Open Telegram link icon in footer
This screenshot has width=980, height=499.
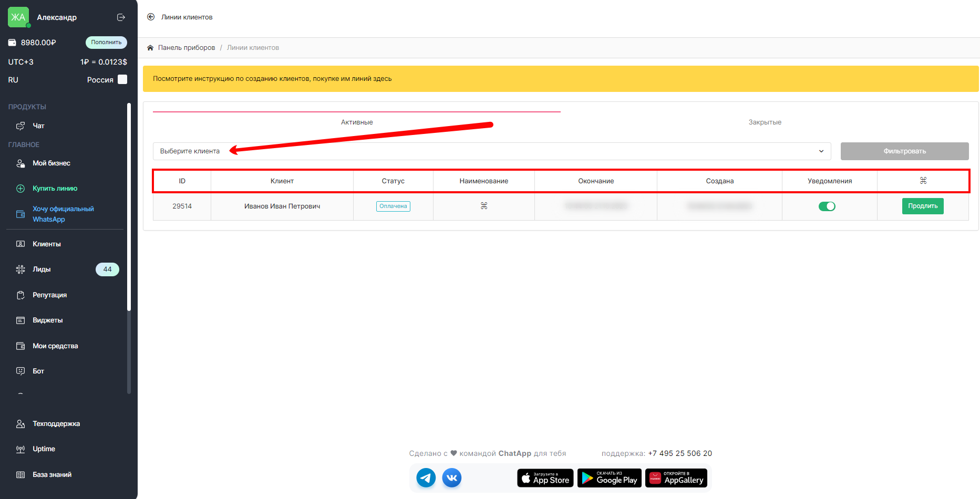point(426,478)
